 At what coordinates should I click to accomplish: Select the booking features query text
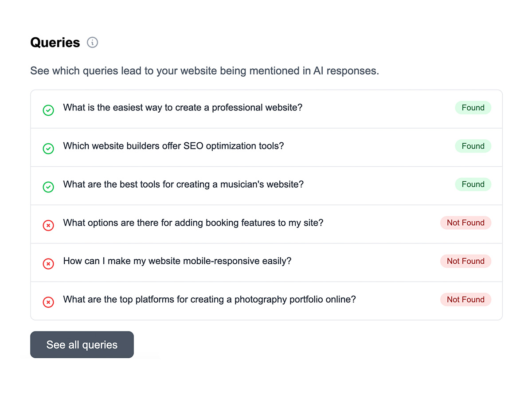[x=193, y=223]
